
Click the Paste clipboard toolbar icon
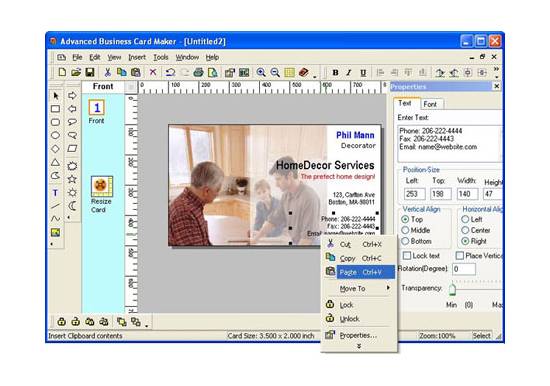tap(135, 72)
